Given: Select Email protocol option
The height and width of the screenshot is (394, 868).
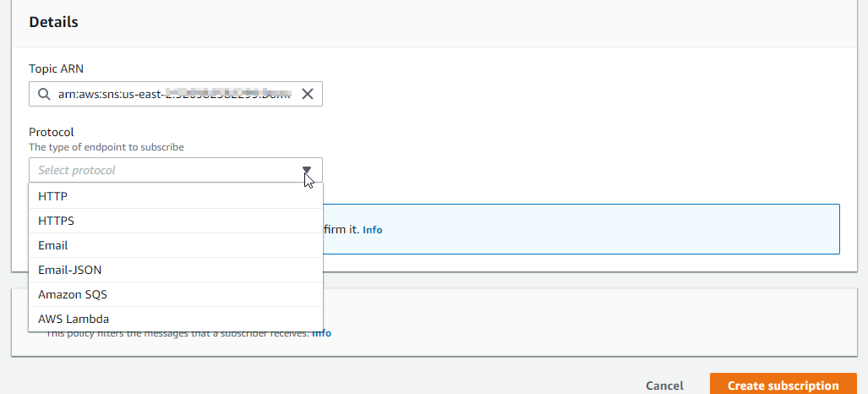Looking at the screenshot, I should [x=176, y=245].
